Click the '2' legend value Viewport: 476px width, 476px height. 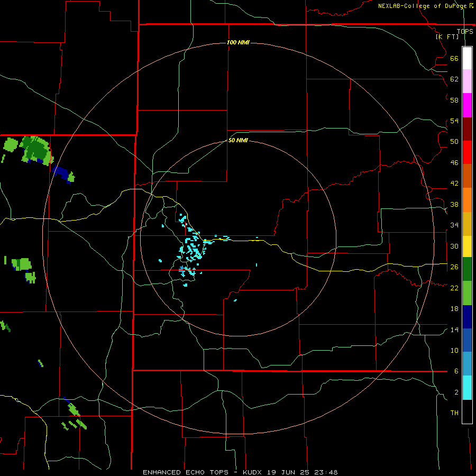point(456,392)
